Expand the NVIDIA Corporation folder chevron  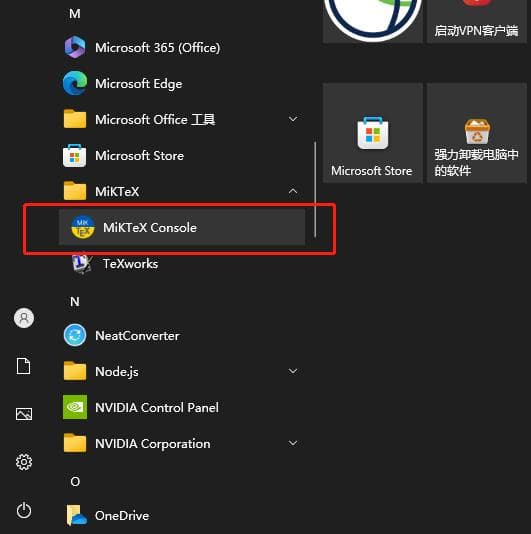293,443
